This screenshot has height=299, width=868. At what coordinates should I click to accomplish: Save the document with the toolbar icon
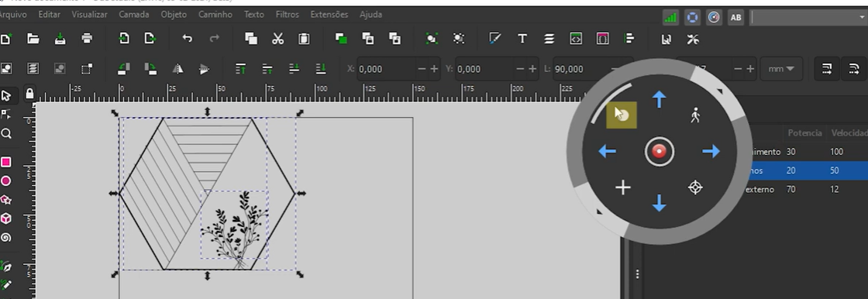point(60,39)
